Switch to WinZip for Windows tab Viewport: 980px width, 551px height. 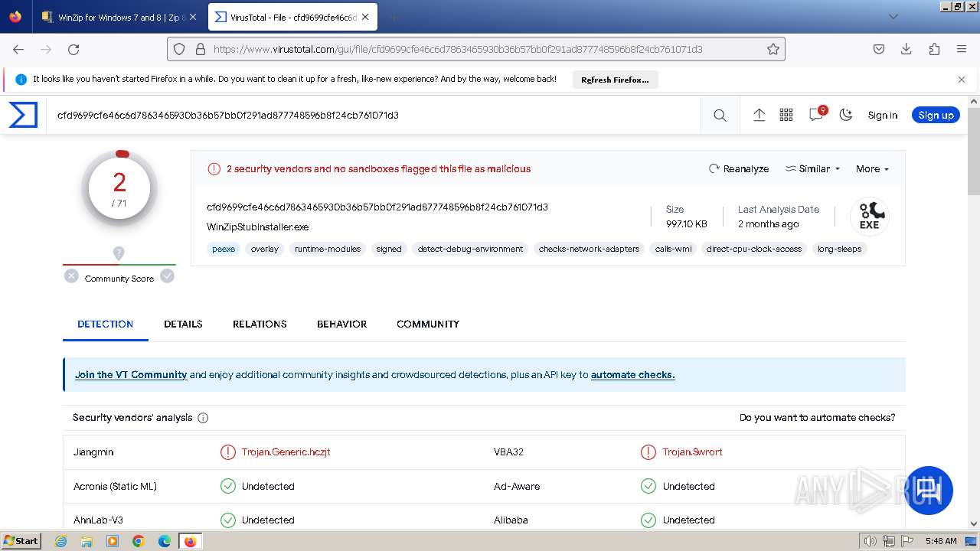tap(119, 17)
